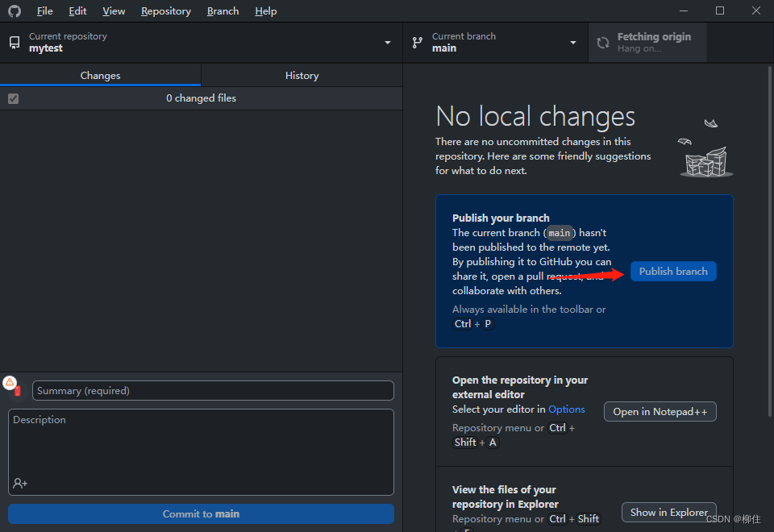Viewport: 774px width, 532px height.
Task: Minimize the GitHub Desktop window
Action: pyautogui.click(x=684, y=10)
